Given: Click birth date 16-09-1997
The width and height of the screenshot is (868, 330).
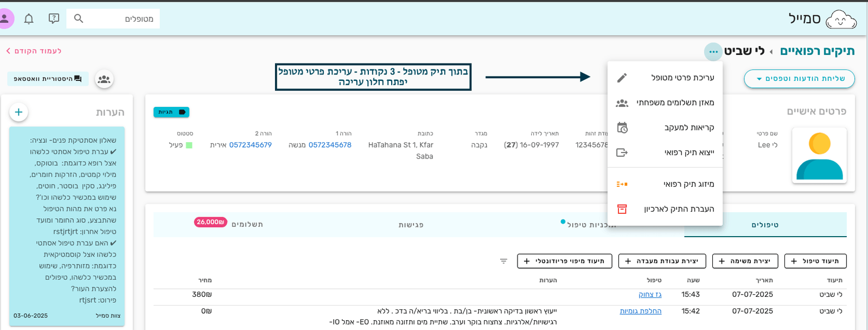Looking at the screenshot, I should point(539,145).
